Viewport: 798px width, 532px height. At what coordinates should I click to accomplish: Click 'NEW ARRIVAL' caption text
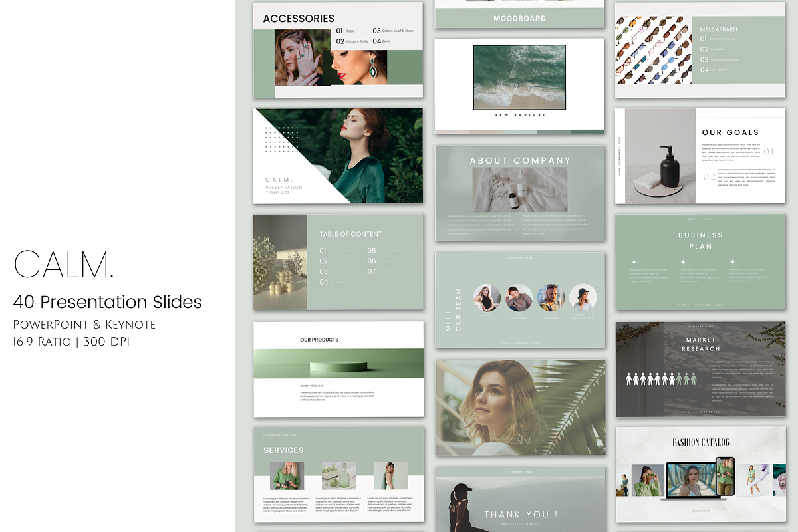520,115
